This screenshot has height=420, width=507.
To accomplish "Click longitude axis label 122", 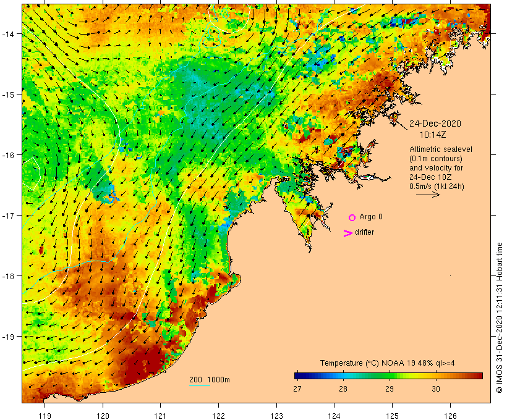I will click(219, 416).
